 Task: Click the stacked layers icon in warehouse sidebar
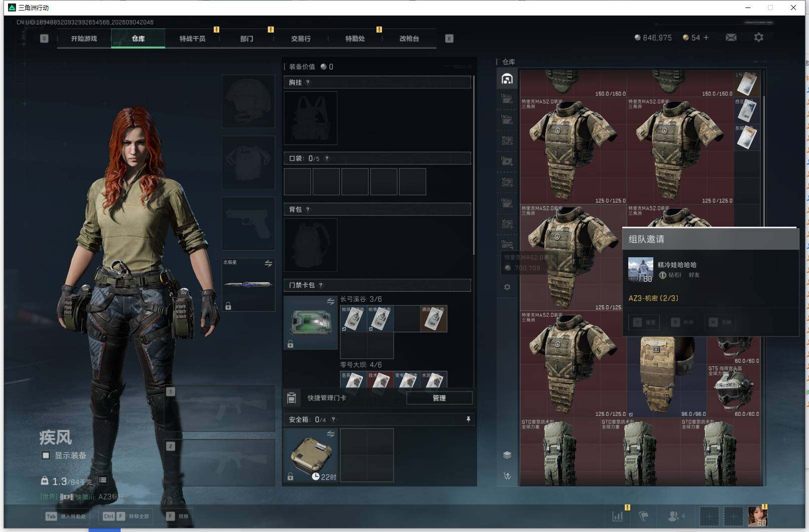coord(507,455)
